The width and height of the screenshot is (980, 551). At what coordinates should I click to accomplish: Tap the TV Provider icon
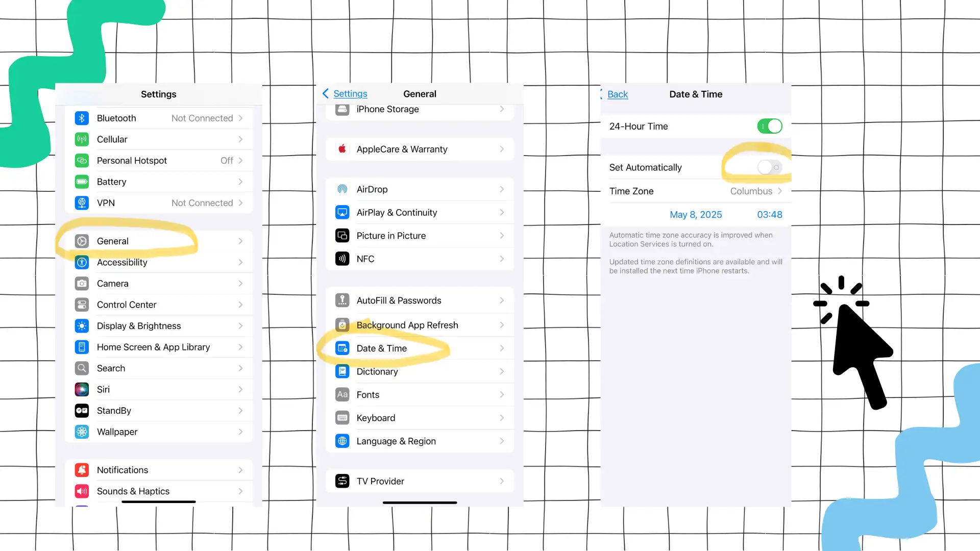(x=342, y=481)
